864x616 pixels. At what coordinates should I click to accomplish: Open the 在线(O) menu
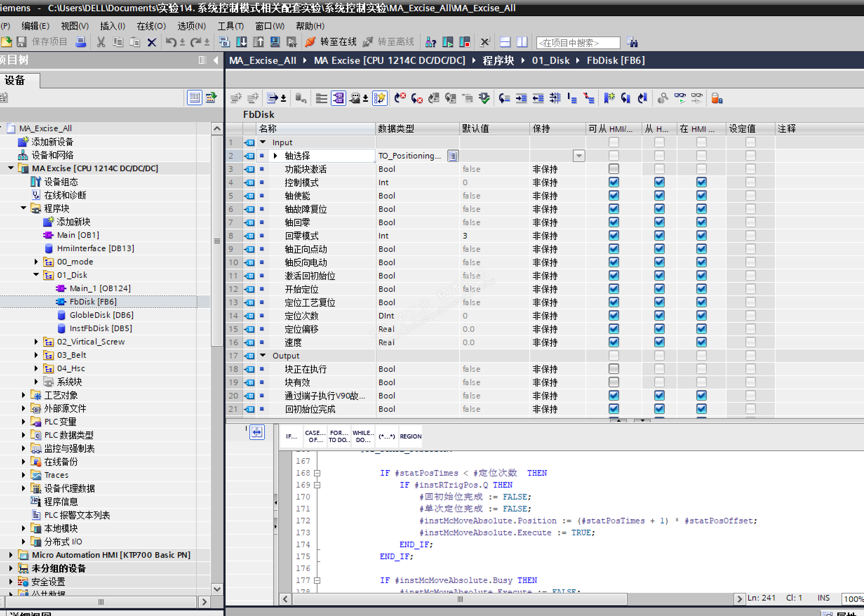[151, 26]
